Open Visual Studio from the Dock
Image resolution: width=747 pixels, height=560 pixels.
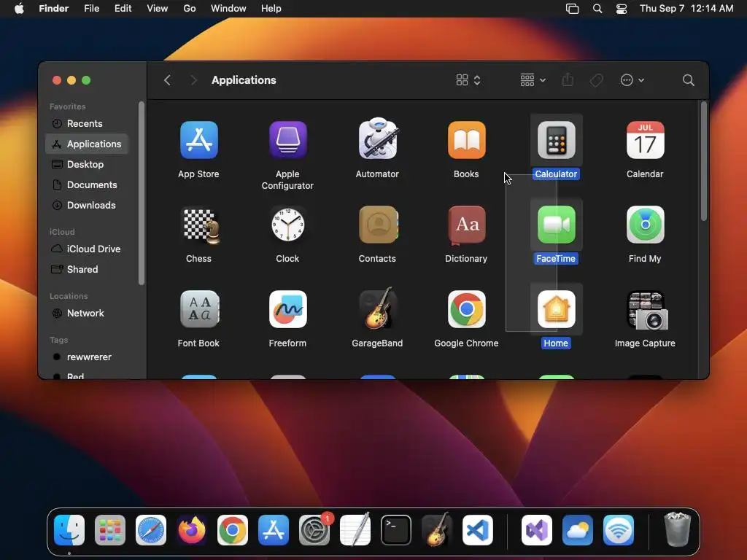[x=537, y=530]
